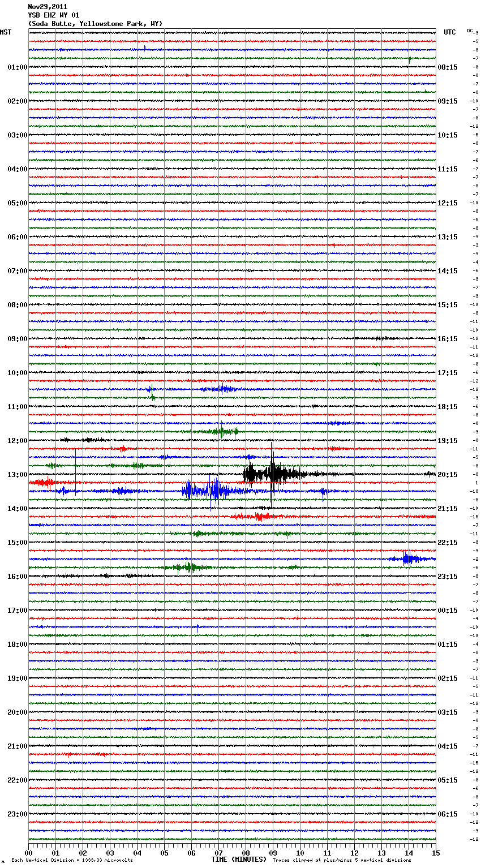Click the traces clipped footnote text

(x=342, y=861)
